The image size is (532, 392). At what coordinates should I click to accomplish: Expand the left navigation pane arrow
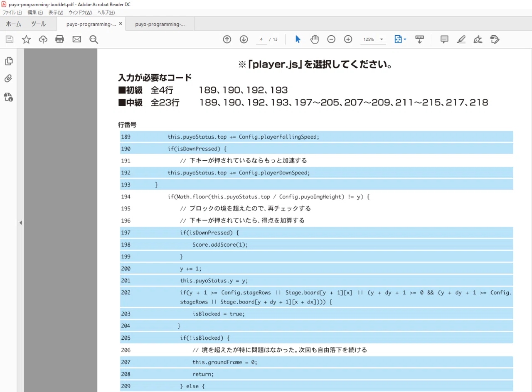tap(20, 223)
